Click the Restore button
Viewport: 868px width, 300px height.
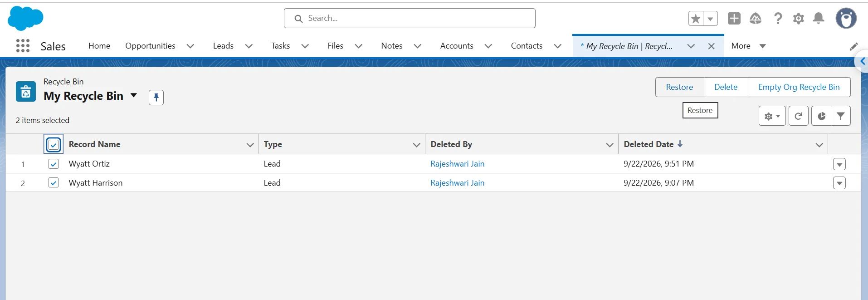[679, 87]
